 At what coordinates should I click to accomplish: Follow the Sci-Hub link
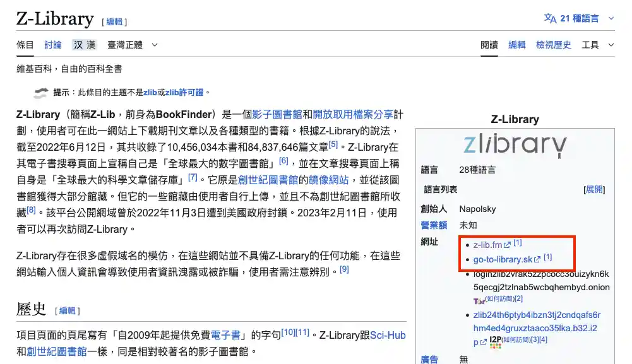pyautogui.click(x=388, y=335)
